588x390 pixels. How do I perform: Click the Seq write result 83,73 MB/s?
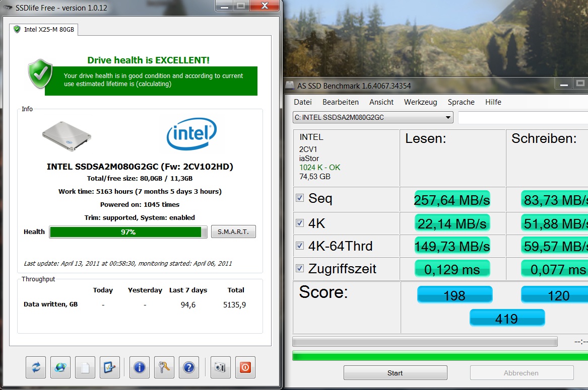(x=555, y=200)
